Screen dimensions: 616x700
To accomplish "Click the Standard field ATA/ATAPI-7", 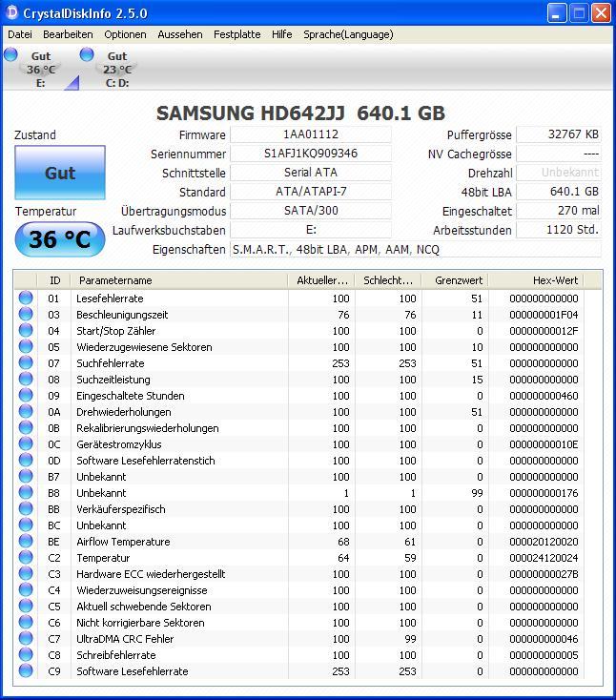I will [311, 192].
